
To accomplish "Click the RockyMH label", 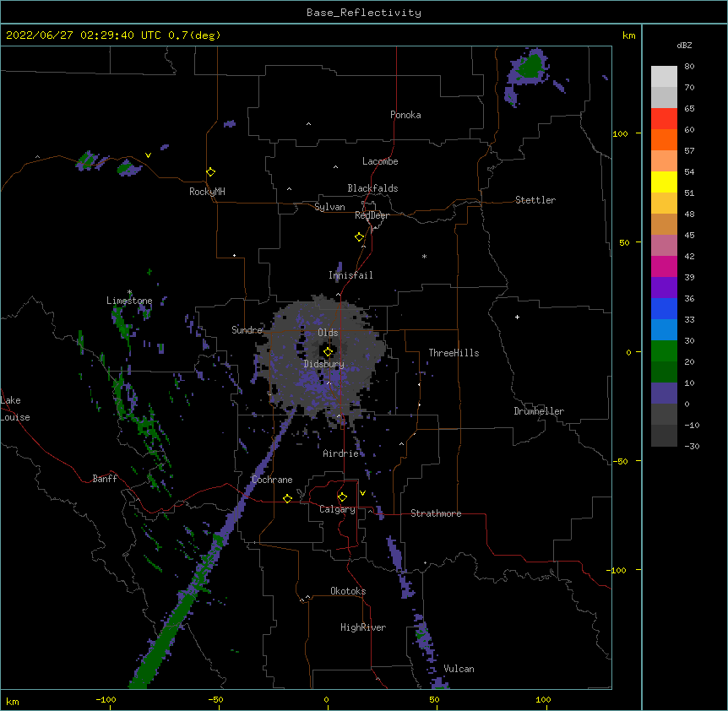I will click(x=207, y=192).
